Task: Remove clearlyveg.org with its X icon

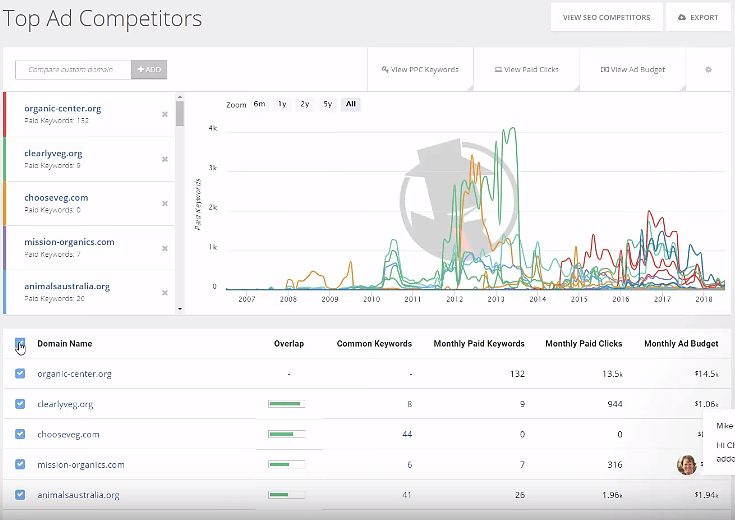Action: [165, 159]
